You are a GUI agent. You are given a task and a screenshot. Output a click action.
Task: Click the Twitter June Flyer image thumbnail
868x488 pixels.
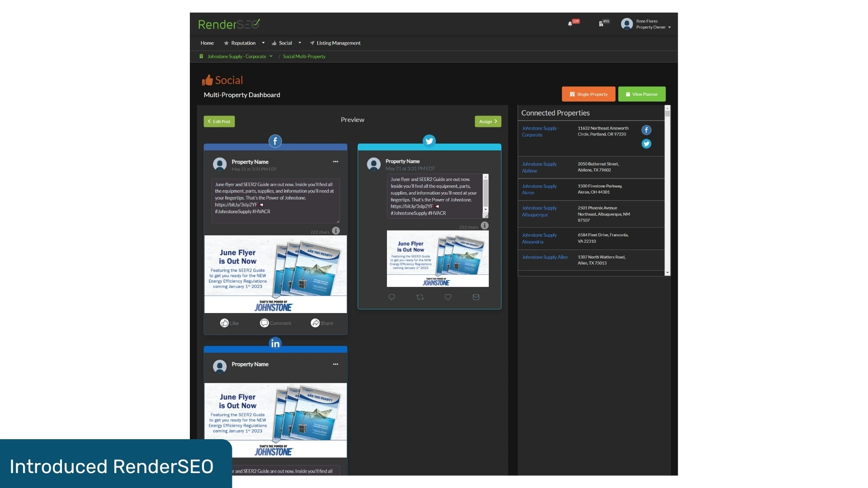(x=438, y=258)
